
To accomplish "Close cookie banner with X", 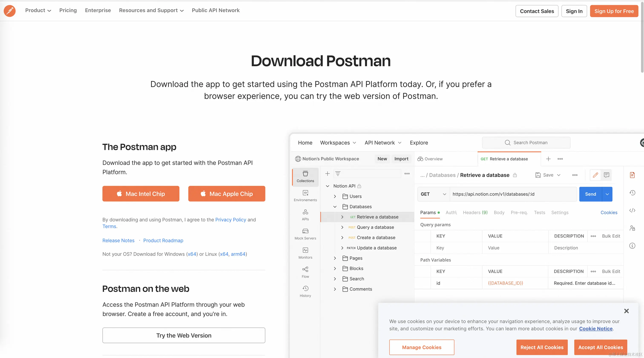I will point(626,311).
